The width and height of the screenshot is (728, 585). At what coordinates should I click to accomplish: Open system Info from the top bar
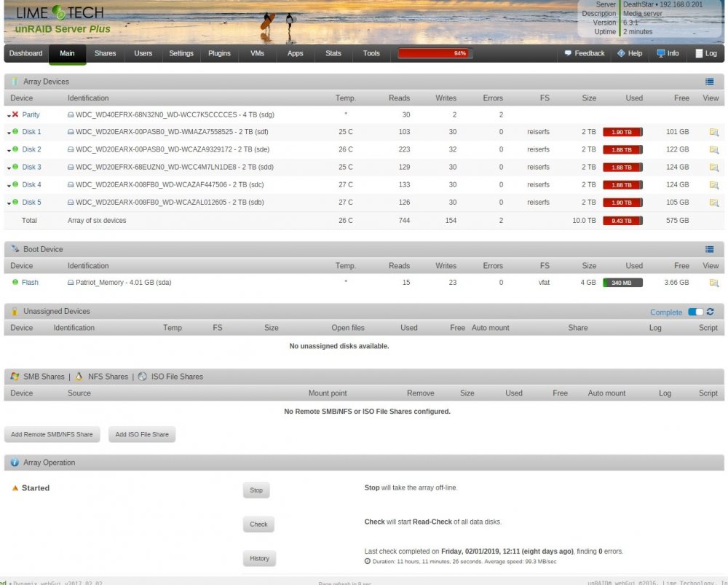click(668, 53)
